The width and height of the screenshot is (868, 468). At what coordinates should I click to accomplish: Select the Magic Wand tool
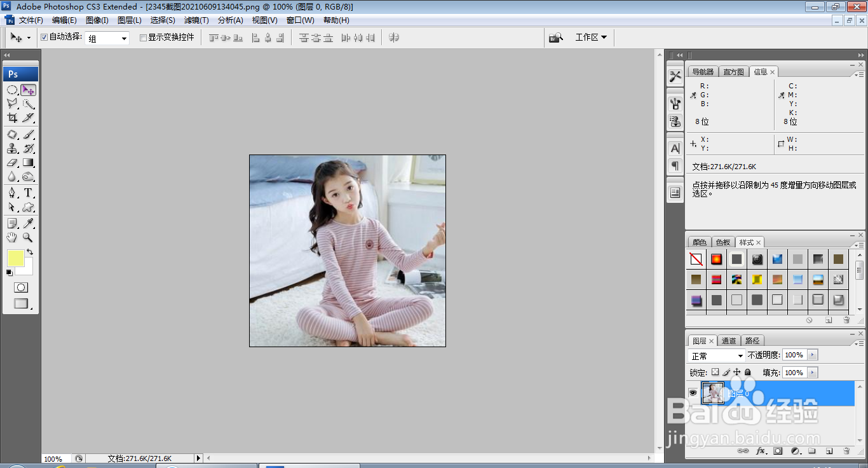(x=29, y=104)
